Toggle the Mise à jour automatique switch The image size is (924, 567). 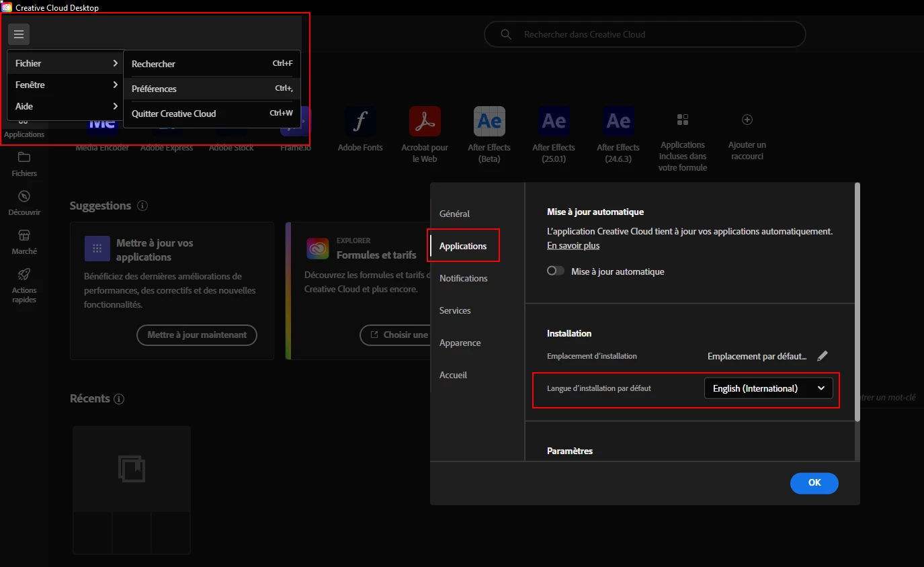[x=556, y=271]
